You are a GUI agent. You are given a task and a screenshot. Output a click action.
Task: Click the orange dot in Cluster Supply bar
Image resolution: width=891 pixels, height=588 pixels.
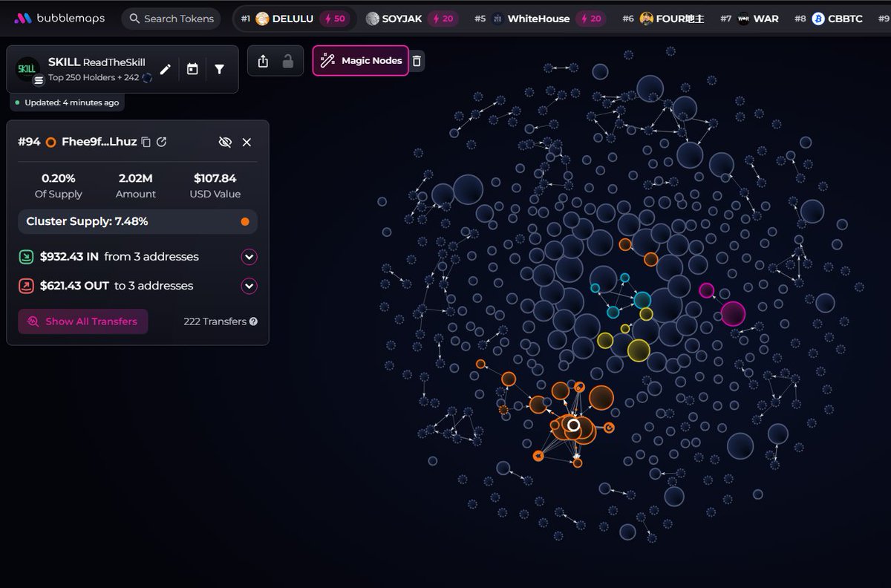(x=245, y=221)
